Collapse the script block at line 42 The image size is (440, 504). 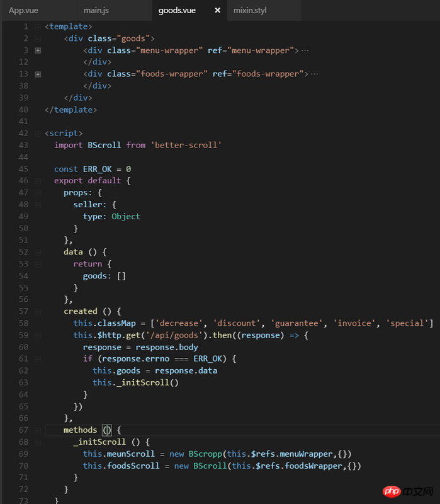pyautogui.click(x=38, y=134)
